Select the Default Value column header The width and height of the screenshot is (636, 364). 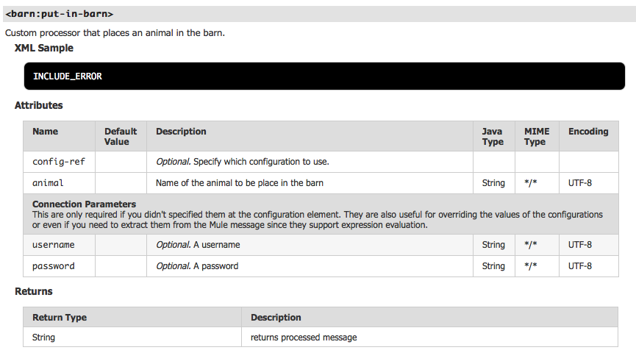click(x=121, y=137)
